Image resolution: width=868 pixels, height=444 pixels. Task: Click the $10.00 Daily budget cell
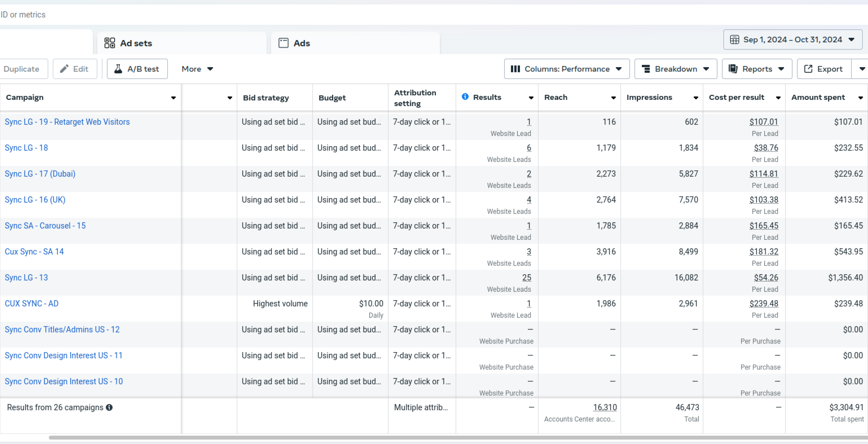(350, 309)
